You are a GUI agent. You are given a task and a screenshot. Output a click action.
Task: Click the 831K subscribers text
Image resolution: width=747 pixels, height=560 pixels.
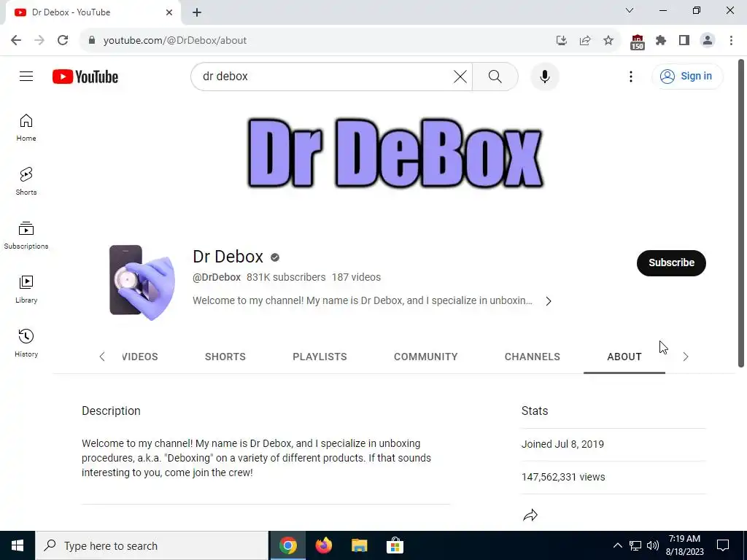click(286, 277)
